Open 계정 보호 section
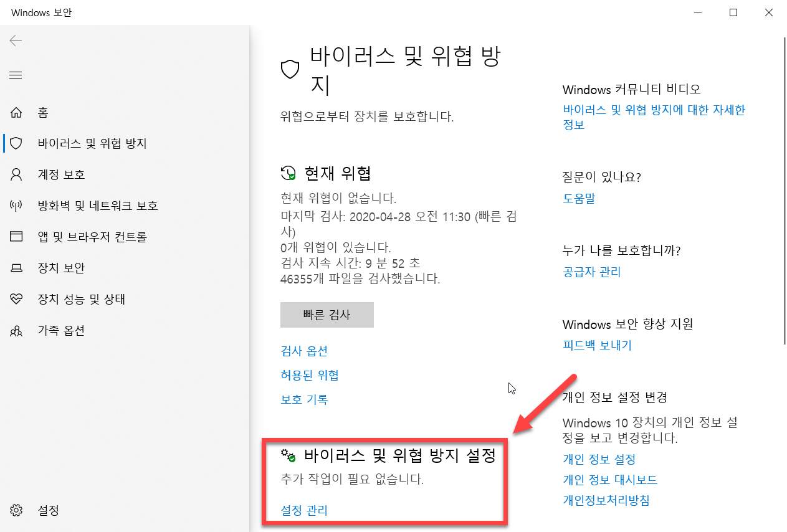This screenshot has width=787, height=532. click(61, 174)
